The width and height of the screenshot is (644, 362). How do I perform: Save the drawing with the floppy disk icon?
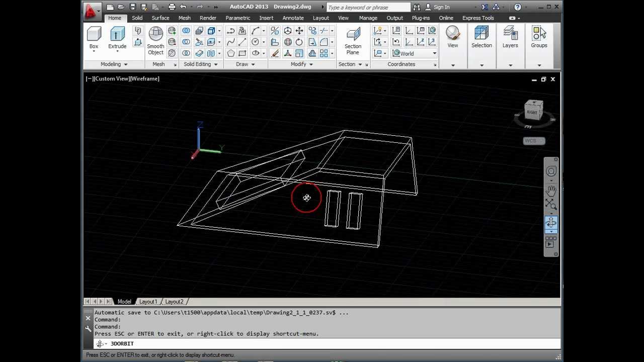[133, 7]
